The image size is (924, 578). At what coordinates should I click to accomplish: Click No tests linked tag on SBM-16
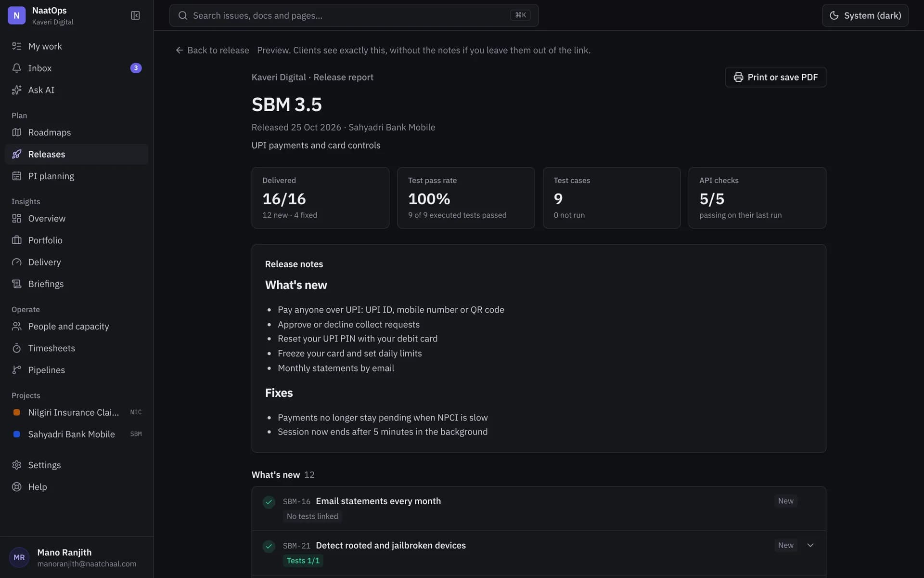pyautogui.click(x=312, y=516)
